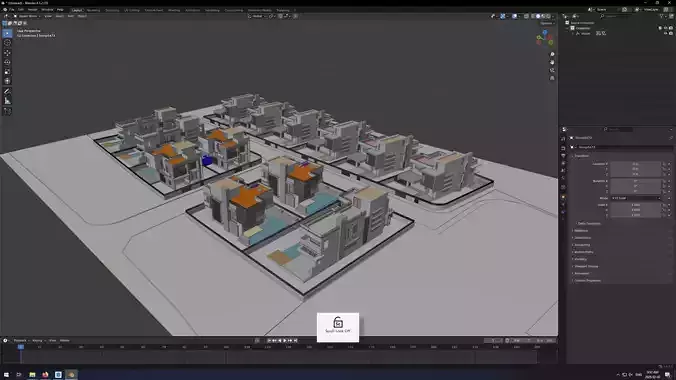The height and width of the screenshot is (380, 676).
Task: Open the Render menu
Action: coord(32,9)
